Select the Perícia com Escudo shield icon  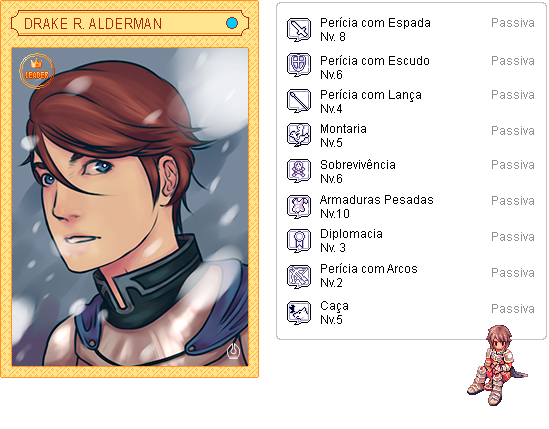[299, 65]
